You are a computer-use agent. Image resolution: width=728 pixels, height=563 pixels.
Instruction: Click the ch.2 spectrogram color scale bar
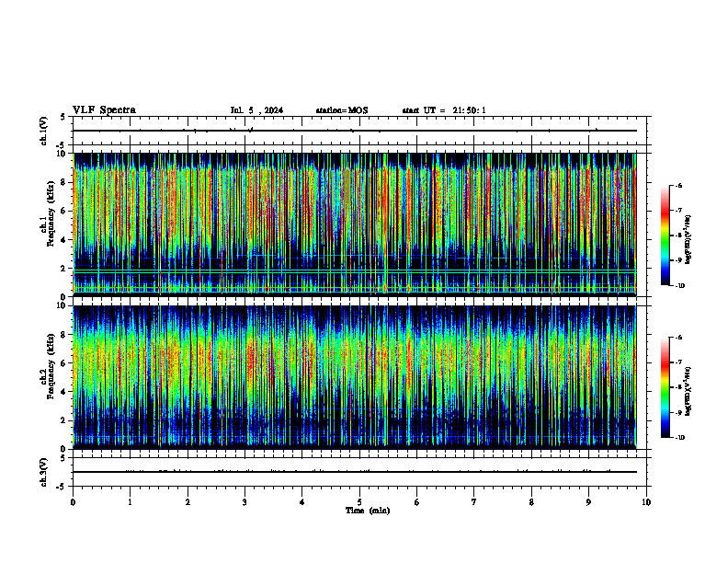click(665, 387)
